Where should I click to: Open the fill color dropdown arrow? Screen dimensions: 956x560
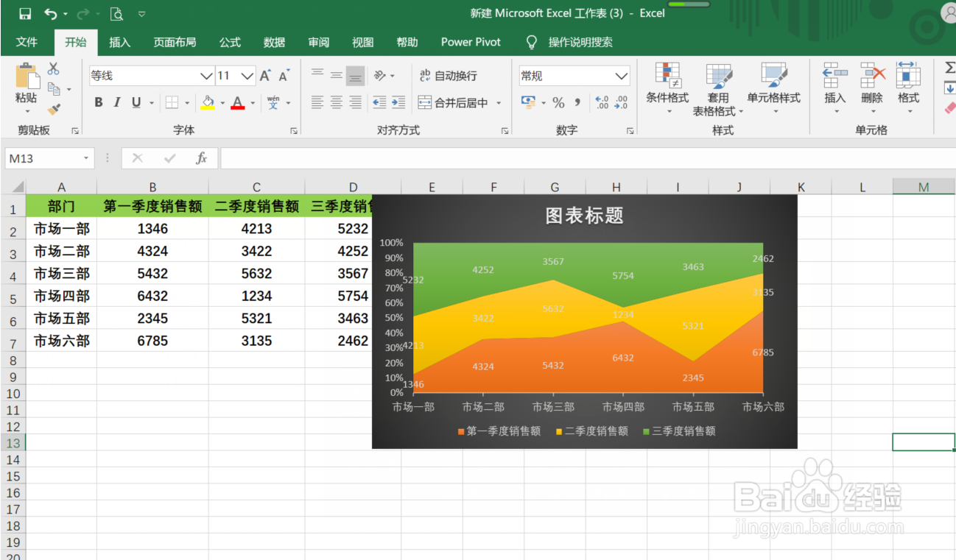point(221,102)
